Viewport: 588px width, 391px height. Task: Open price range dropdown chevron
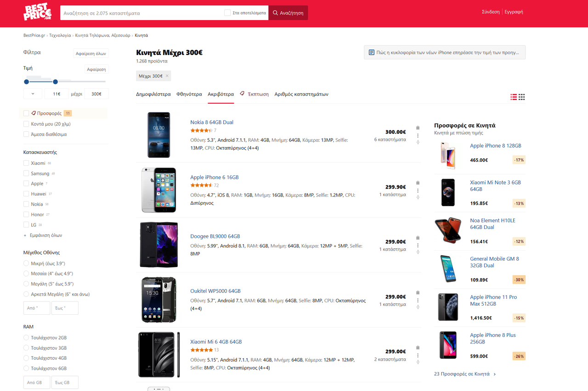[x=33, y=94]
